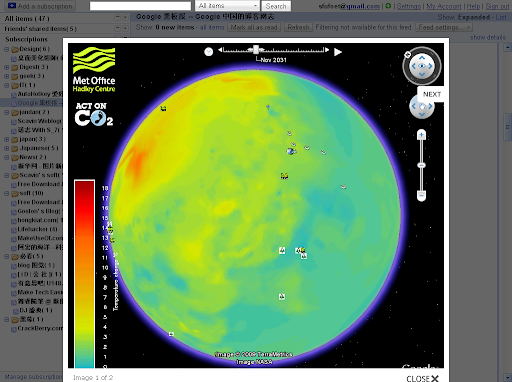Open the All items search scope dropdown
Image resolution: width=512 pixels, height=382 pixels.
pyautogui.click(x=227, y=6)
